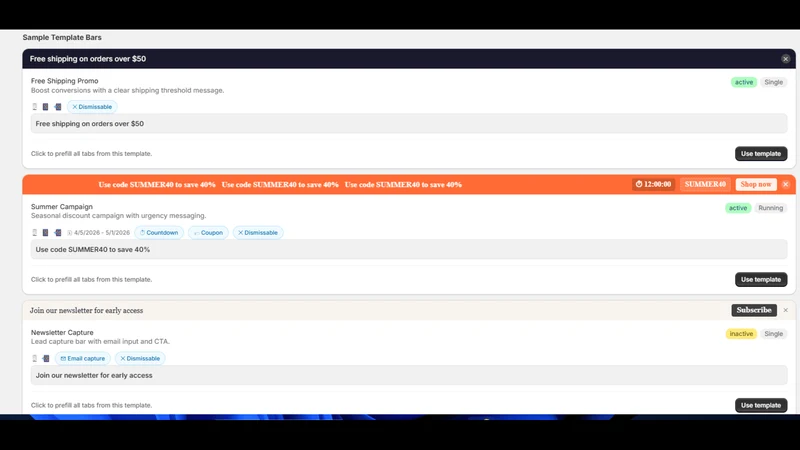Viewport: 800px width, 450px height.
Task: Click the active badge on Summer Campaign
Action: 738,208
